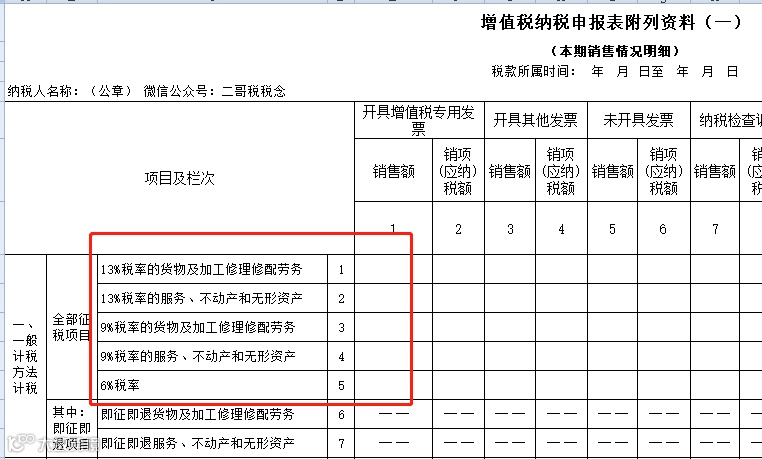
Task: Click the 纳税检查调 header cell
Action: [727, 120]
